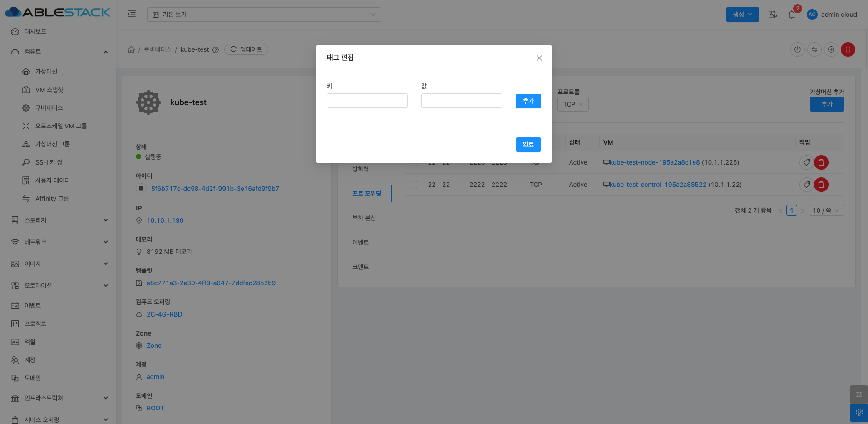
Task: Open 이벤트 in the sidebar
Action: 33,306
